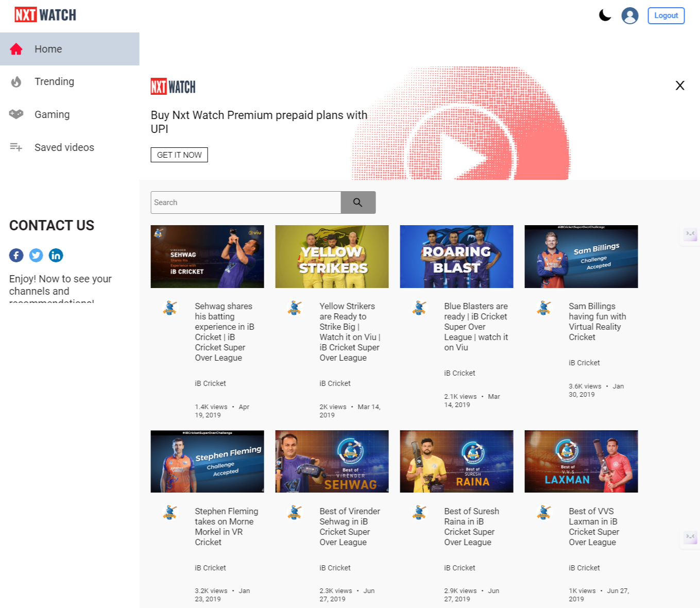Click channel avatar beside Best of Virender Sehwag
The height and width of the screenshot is (608, 700).
[x=295, y=513]
